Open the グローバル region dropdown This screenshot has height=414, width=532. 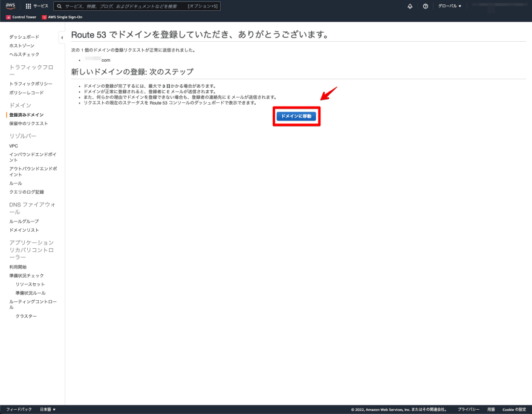[450, 6]
